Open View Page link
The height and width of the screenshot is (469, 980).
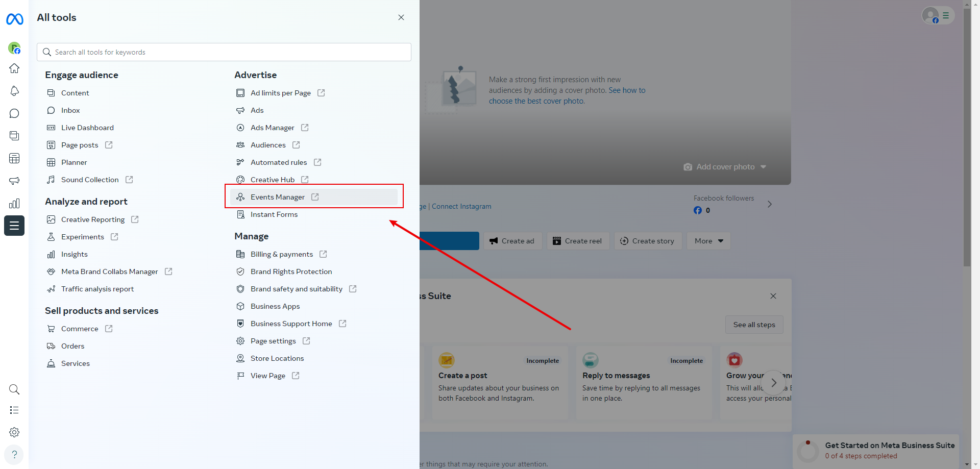(268, 376)
